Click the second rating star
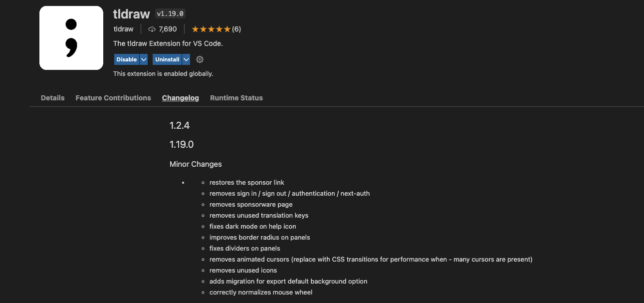 coord(203,29)
